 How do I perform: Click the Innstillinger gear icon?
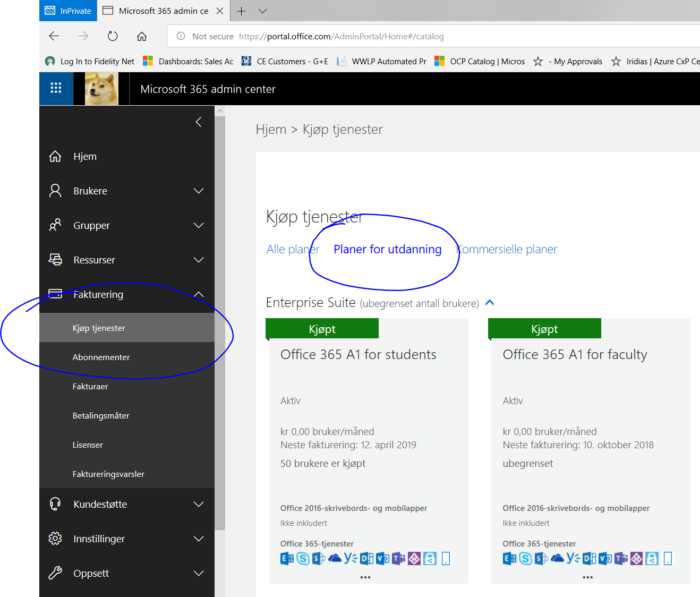coord(55,539)
